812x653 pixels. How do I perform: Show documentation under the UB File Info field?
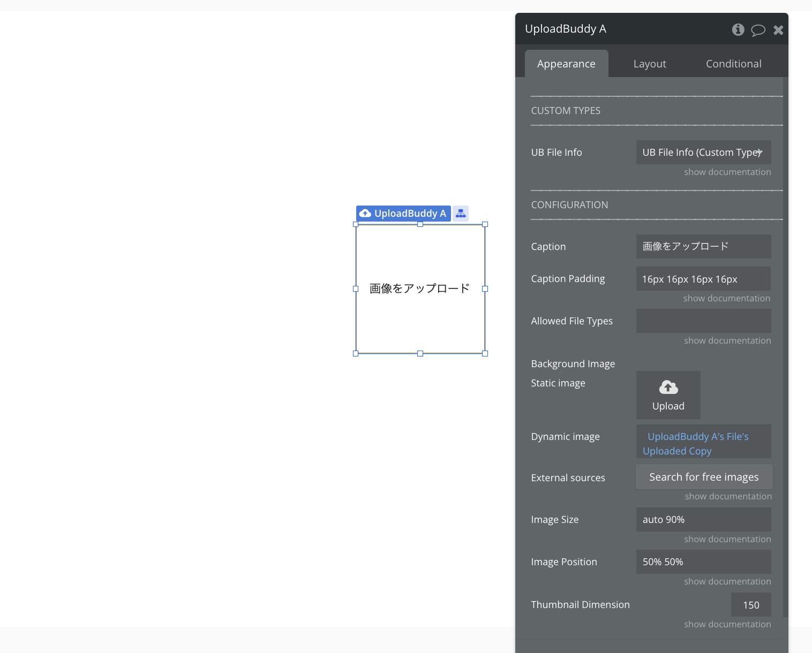click(x=727, y=172)
